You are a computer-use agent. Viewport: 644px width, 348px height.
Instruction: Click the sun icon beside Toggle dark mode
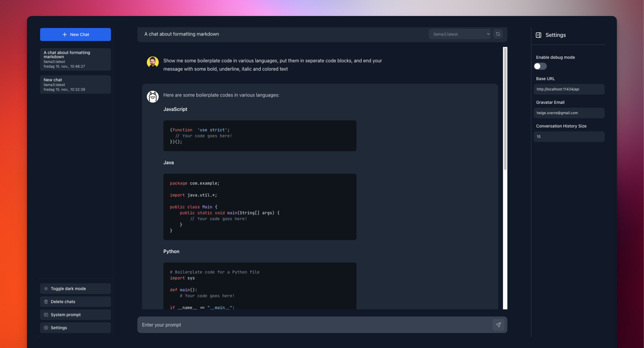coord(46,288)
